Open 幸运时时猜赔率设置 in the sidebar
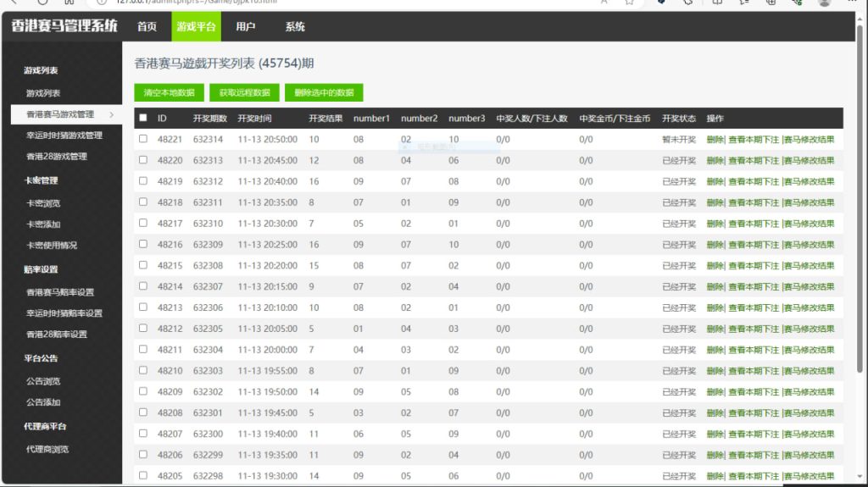868x487 pixels. click(64, 313)
